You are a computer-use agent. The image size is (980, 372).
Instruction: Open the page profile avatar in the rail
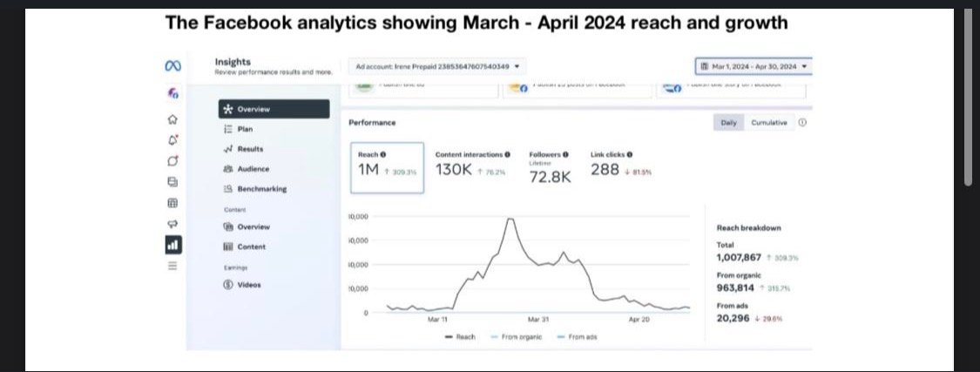[x=173, y=93]
